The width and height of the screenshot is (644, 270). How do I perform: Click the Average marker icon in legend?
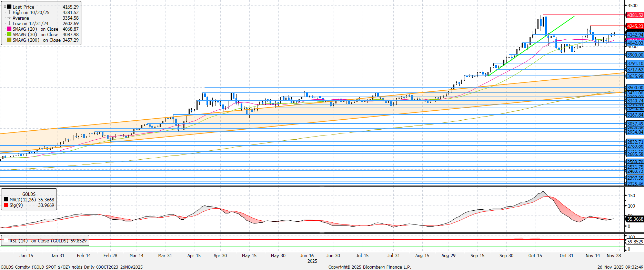click(x=9, y=18)
